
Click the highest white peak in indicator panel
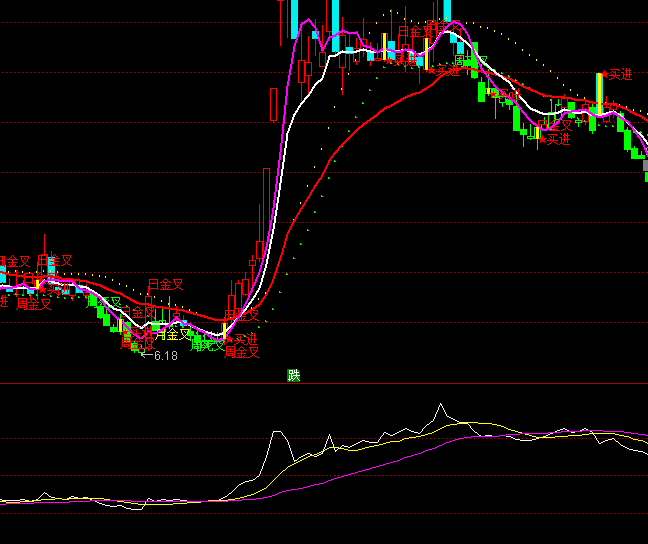(439, 407)
